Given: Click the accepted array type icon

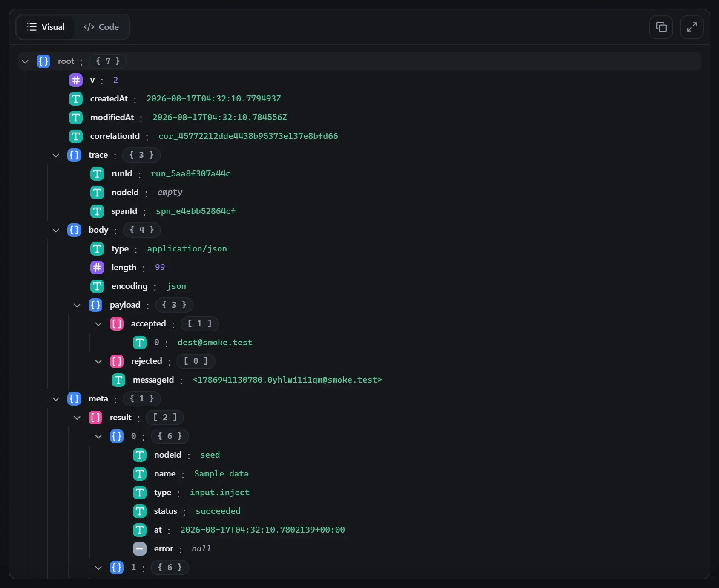Looking at the screenshot, I should [117, 324].
